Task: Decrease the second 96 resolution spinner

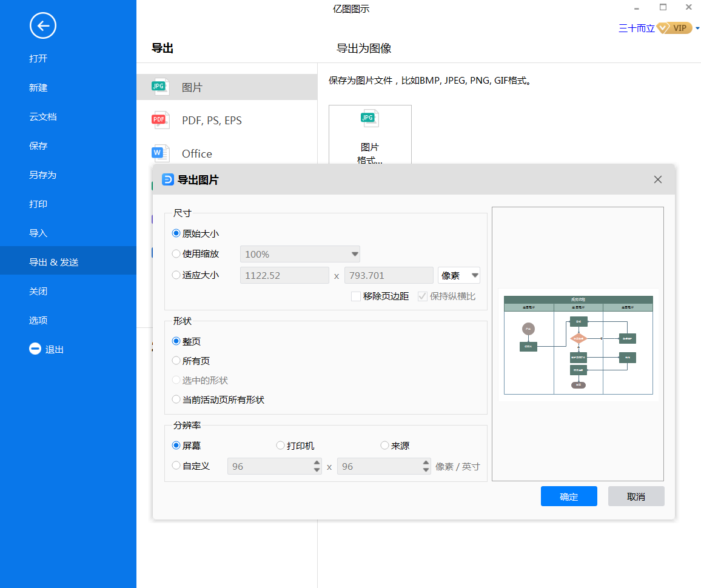Action: [426, 470]
